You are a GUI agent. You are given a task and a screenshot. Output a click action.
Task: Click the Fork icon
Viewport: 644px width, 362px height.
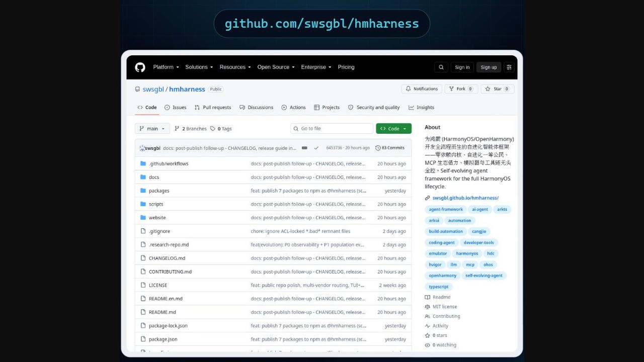(451, 89)
